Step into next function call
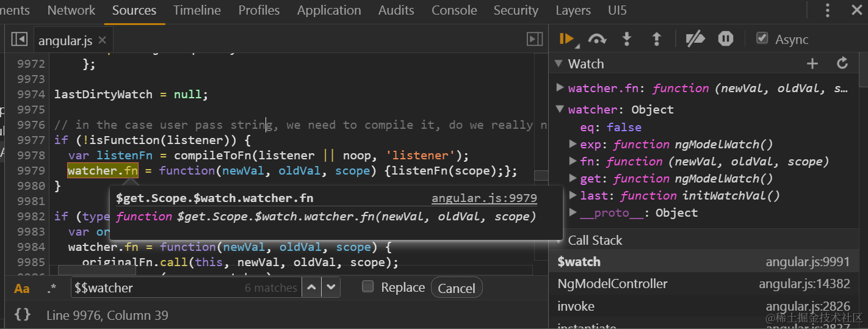 point(626,39)
